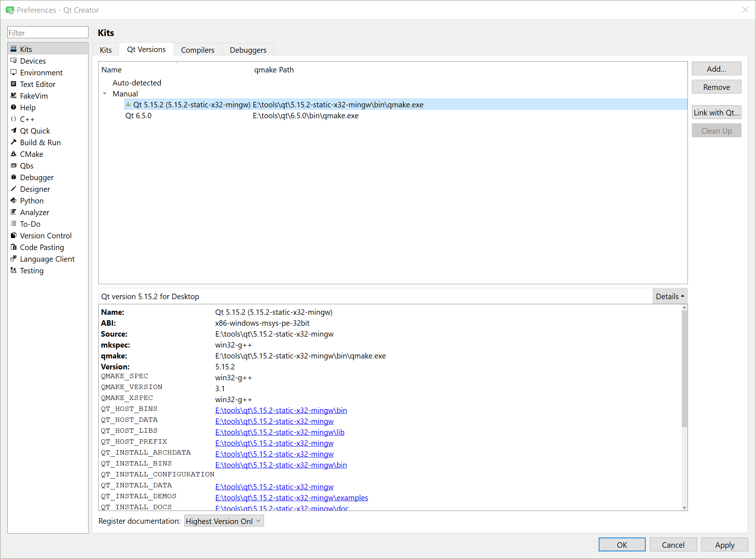
Task: Open the FakeVim settings icon
Action: (13, 95)
